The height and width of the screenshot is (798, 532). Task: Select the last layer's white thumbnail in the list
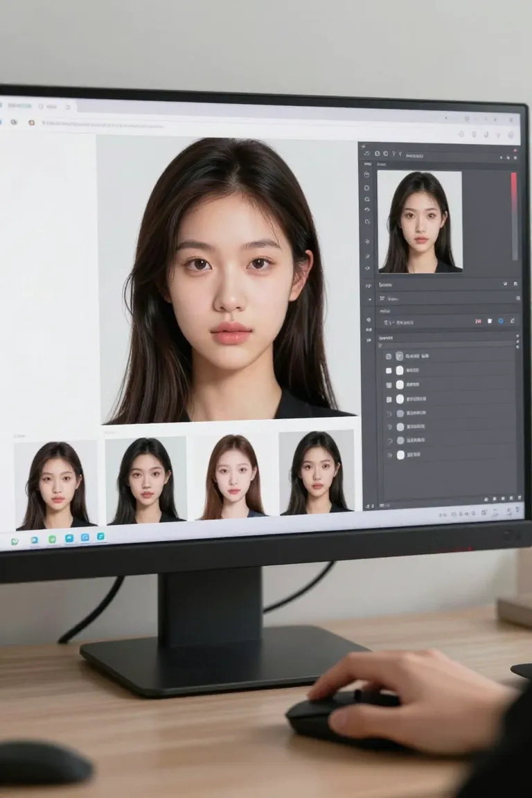pos(400,454)
